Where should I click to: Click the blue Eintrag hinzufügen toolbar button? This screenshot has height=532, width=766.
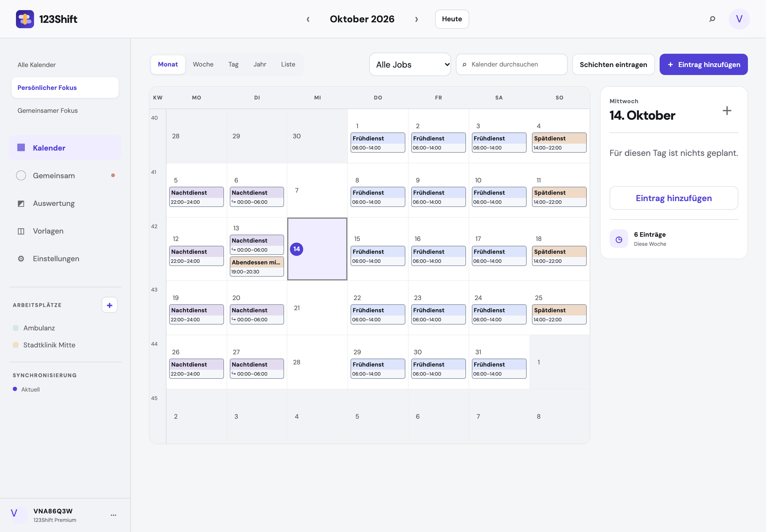click(703, 64)
